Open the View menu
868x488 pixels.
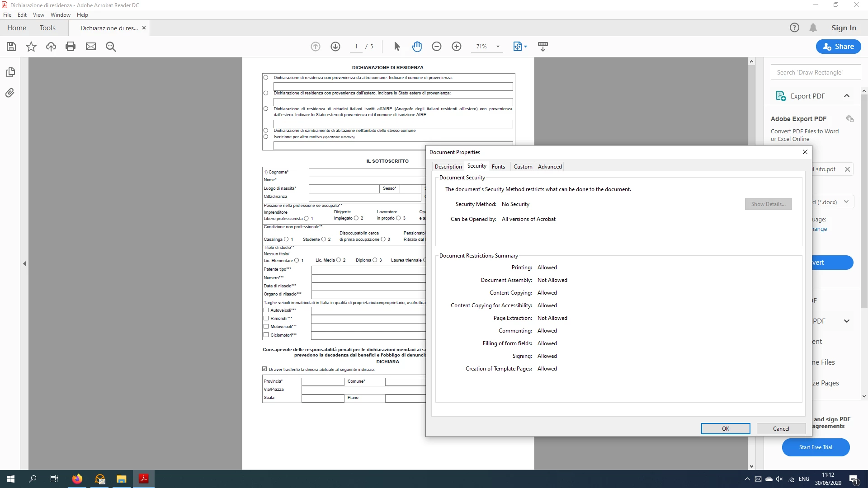pos(38,15)
